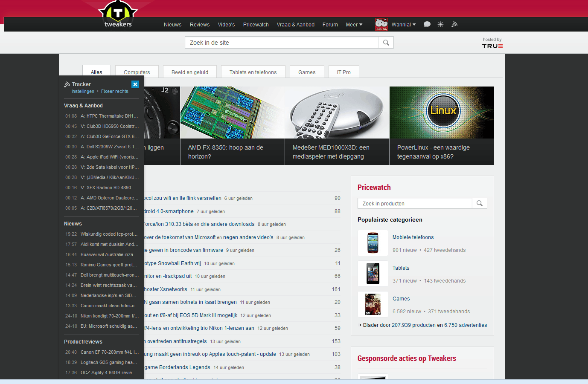Open the '207.939 producten' link

tap(414, 325)
